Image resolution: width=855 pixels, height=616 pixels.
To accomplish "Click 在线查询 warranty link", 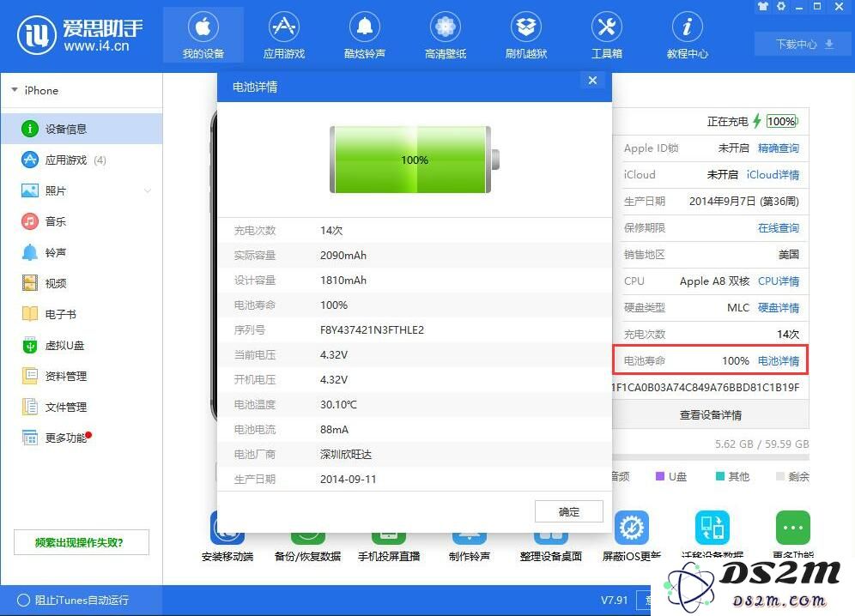I will coord(778,228).
